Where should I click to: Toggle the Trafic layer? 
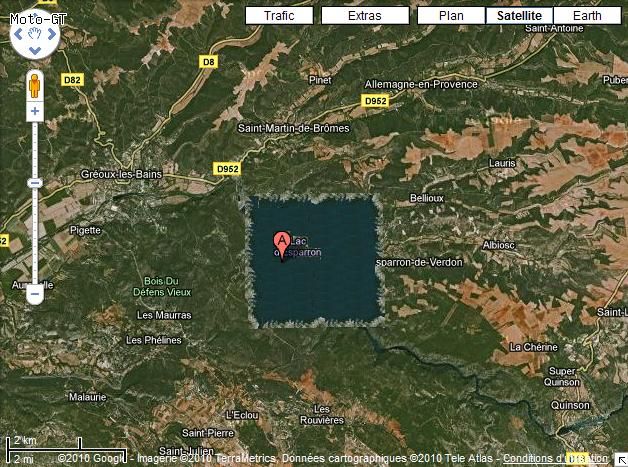click(279, 16)
